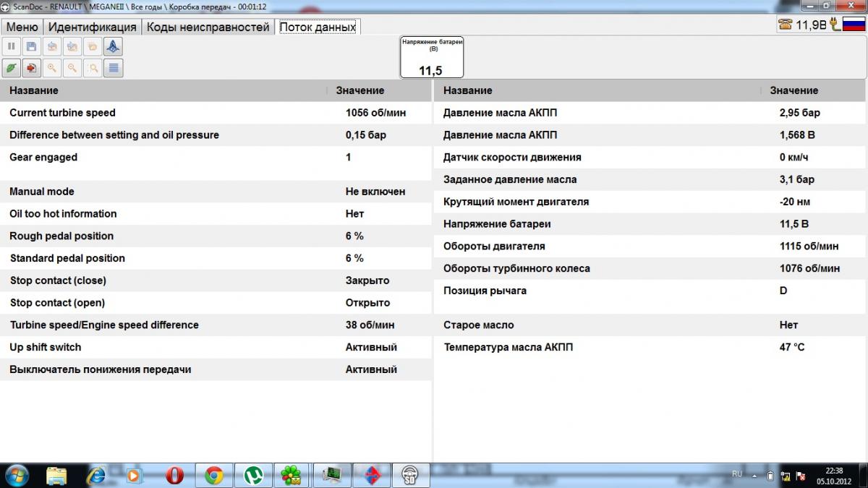Viewport: 868px width, 488px height.
Task: Click the 1056 об/мин value
Action: [x=375, y=113]
